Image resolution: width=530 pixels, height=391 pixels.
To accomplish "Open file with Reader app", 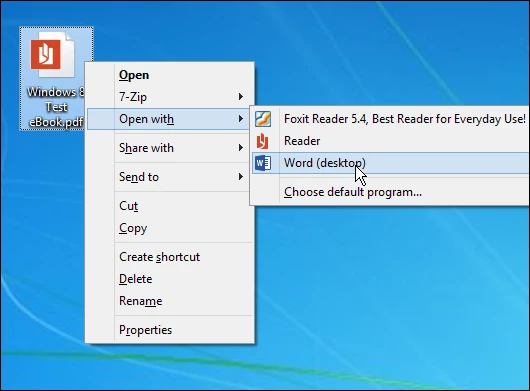I will (390, 141).
